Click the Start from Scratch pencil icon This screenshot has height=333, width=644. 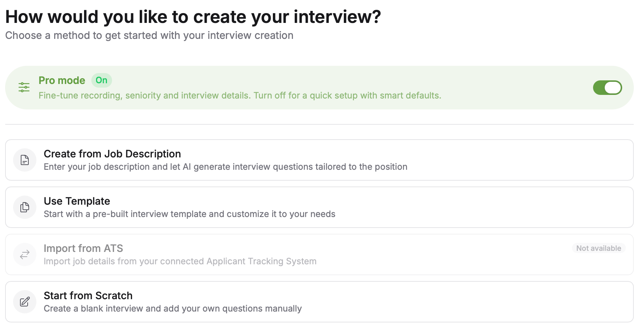click(25, 302)
